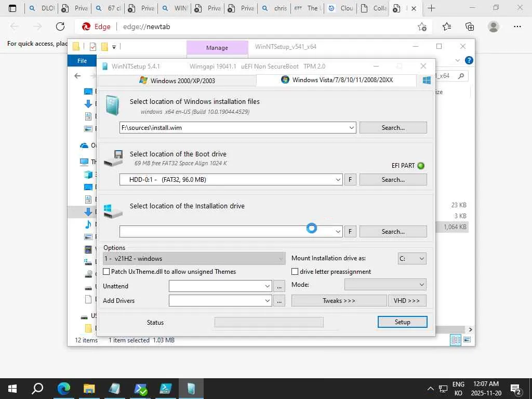Open Edge Collections icon
This screenshot has width=532, height=399.
click(x=470, y=26)
